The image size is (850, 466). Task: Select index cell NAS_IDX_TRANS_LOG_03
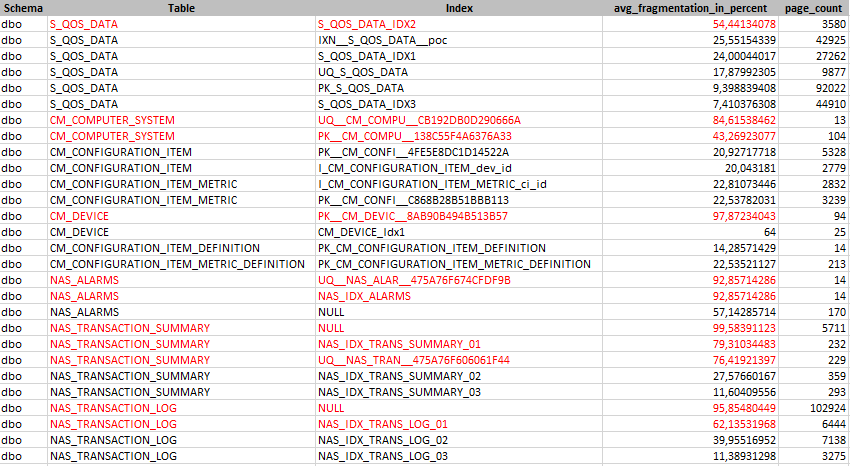click(x=459, y=456)
